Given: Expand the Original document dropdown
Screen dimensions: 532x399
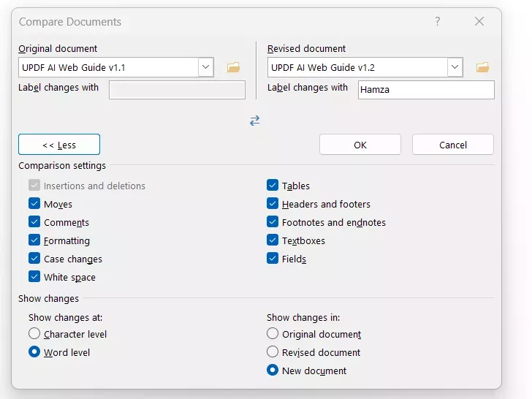Looking at the screenshot, I should pos(205,68).
